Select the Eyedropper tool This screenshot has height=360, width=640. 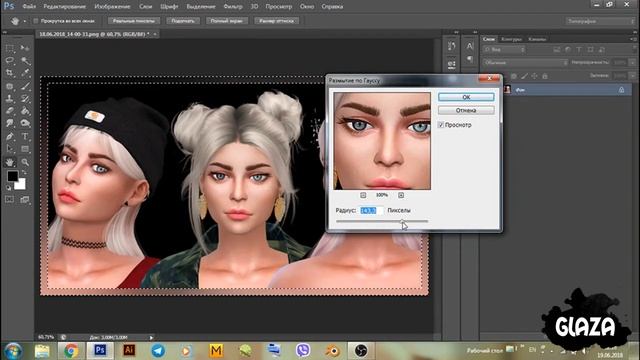point(25,73)
